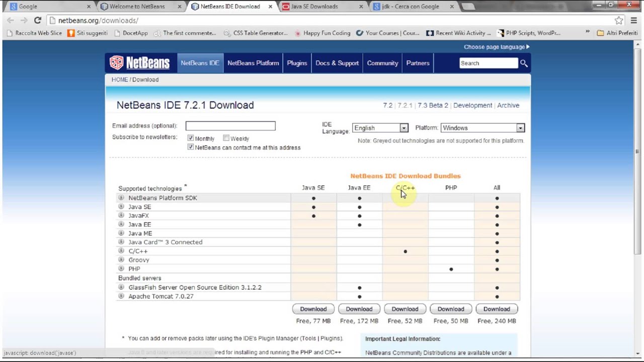The image size is (644, 362).
Task: Click info icon beside C/C++ row
Action: pyautogui.click(x=121, y=250)
